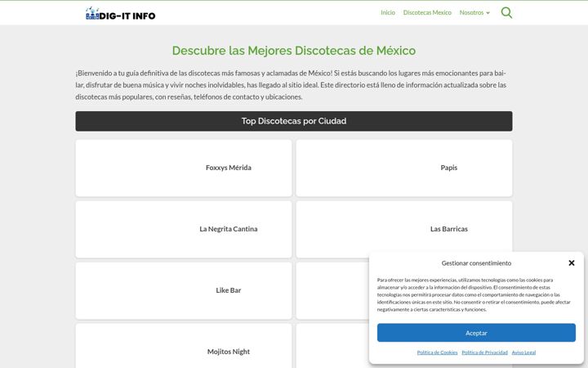This screenshot has height=368, width=588.
Task: Close the consent dialog with X
Action: (571, 263)
